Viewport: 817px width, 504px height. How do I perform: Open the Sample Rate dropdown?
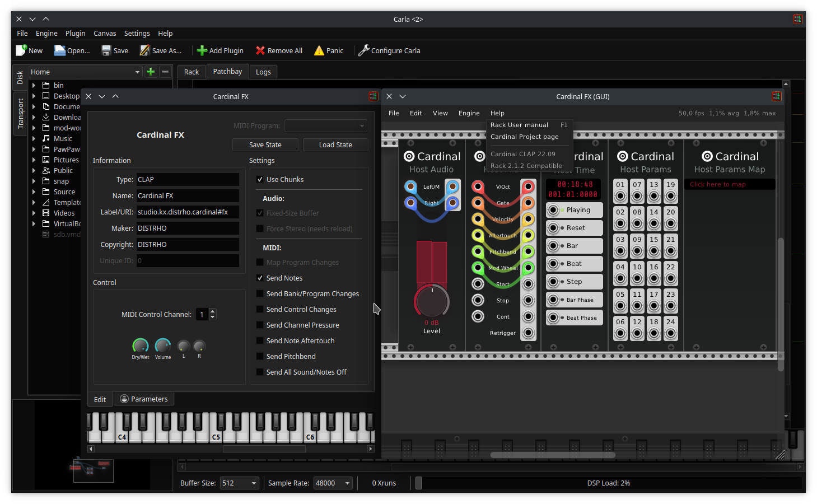pyautogui.click(x=333, y=483)
